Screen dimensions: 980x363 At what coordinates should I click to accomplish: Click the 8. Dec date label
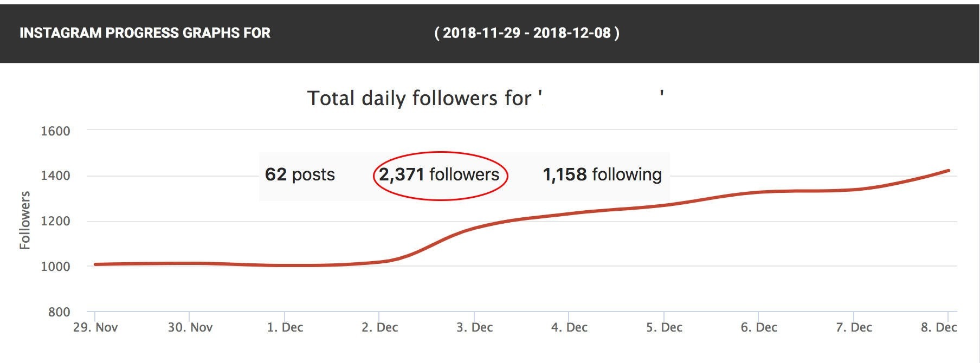tap(939, 327)
